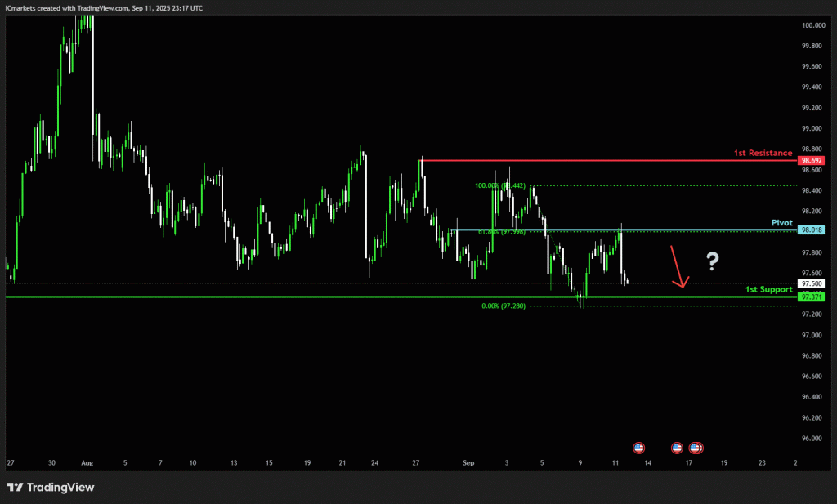Click the '98.400' price axis value

click(x=812, y=190)
